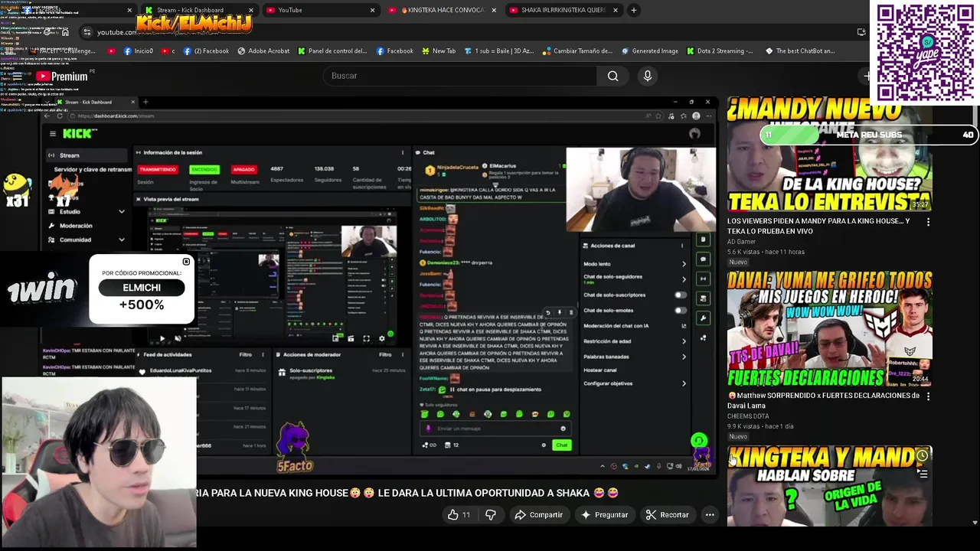980x551 pixels.
Task: Add KINGTEKA Y MANDY video to watch later
Action: [923, 456]
